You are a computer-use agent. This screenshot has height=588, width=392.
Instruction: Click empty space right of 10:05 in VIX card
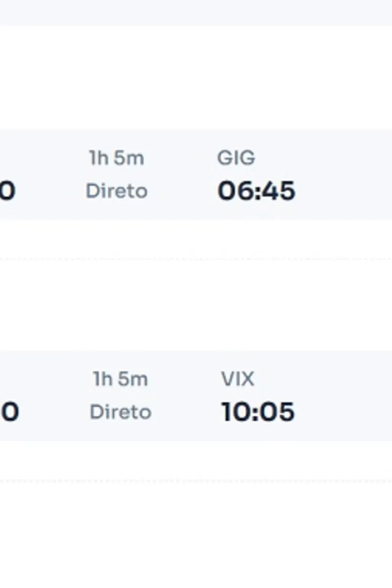343,412
